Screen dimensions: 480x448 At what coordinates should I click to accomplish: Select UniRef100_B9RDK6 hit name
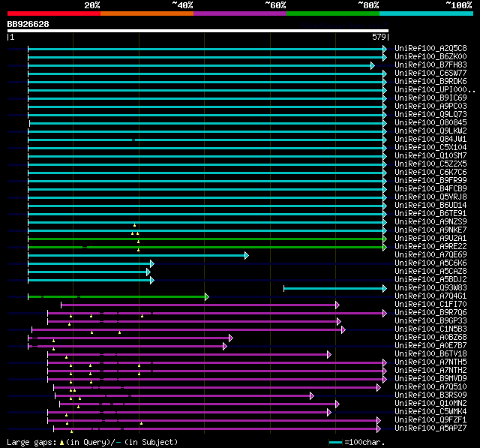pyautogui.click(x=430, y=82)
